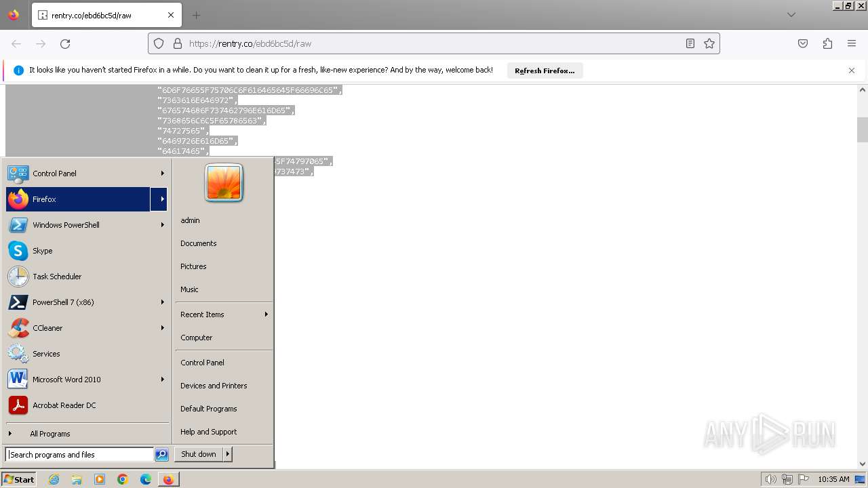Click the Services gear icon
868x488 pixels.
coord(18,354)
